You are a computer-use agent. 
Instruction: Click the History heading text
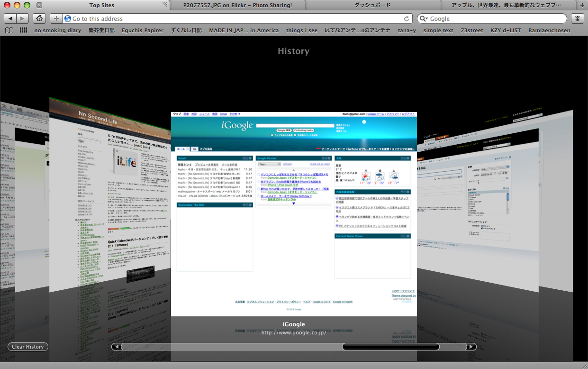point(293,51)
